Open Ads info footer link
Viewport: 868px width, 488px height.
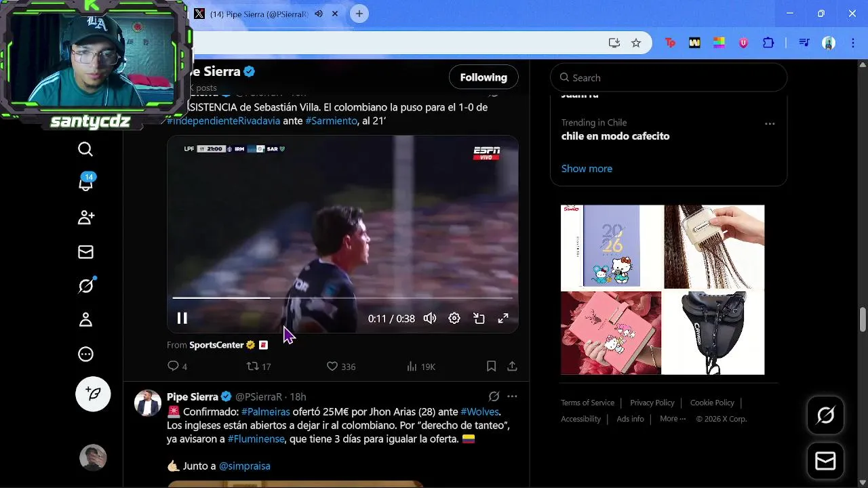630,419
